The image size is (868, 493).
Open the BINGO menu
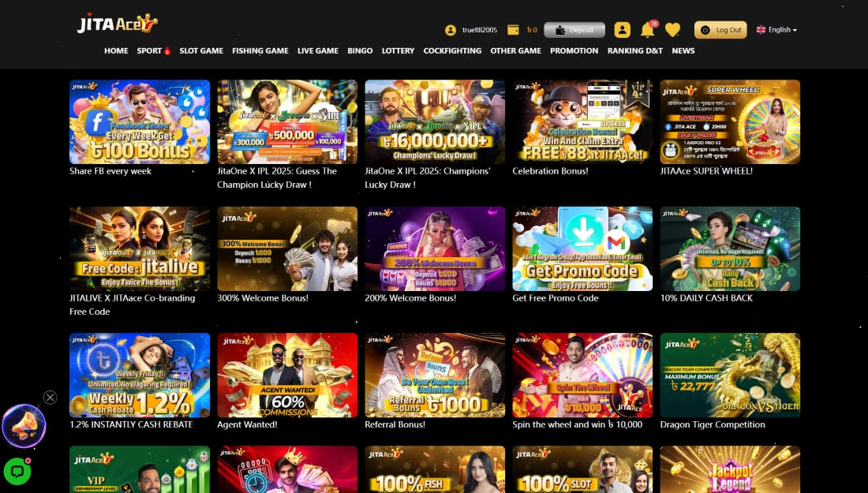(360, 50)
